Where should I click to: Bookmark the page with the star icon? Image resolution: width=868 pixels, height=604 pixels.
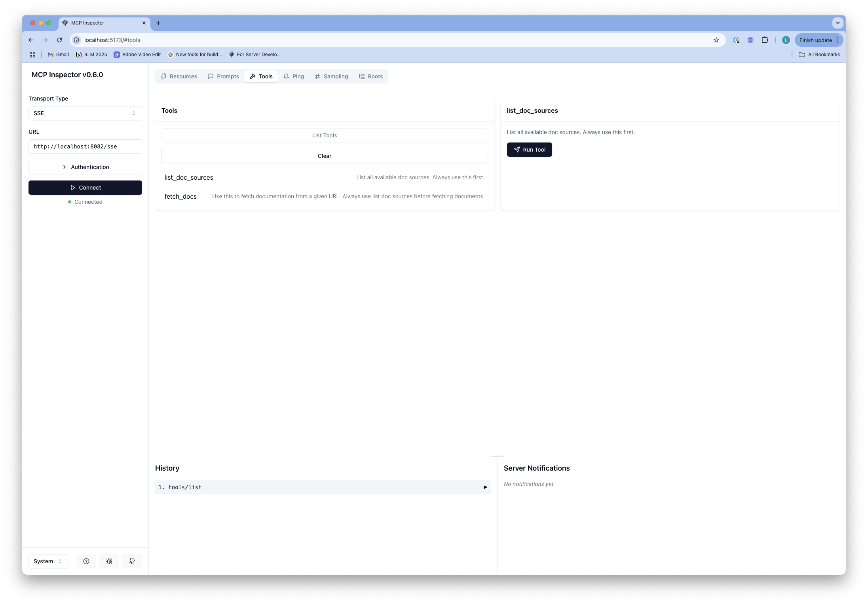pyautogui.click(x=716, y=40)
